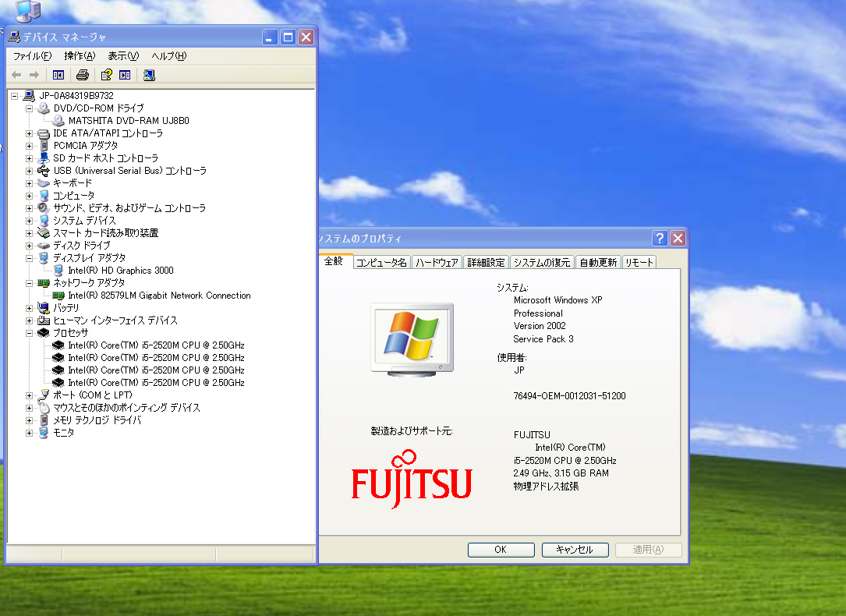Collapse the DVD/CD-ROM ドライブ node

tap(29, 108)
